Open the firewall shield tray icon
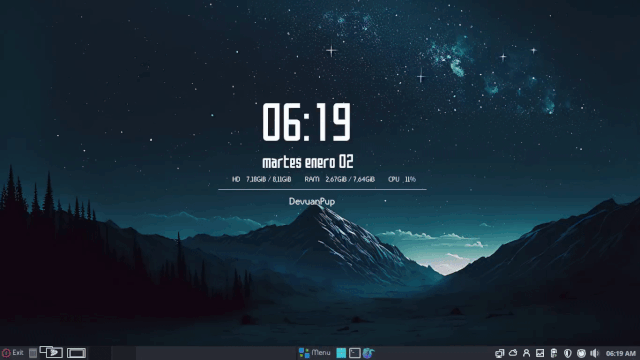This screenshot has width=640, height=360. pos(567,353)
